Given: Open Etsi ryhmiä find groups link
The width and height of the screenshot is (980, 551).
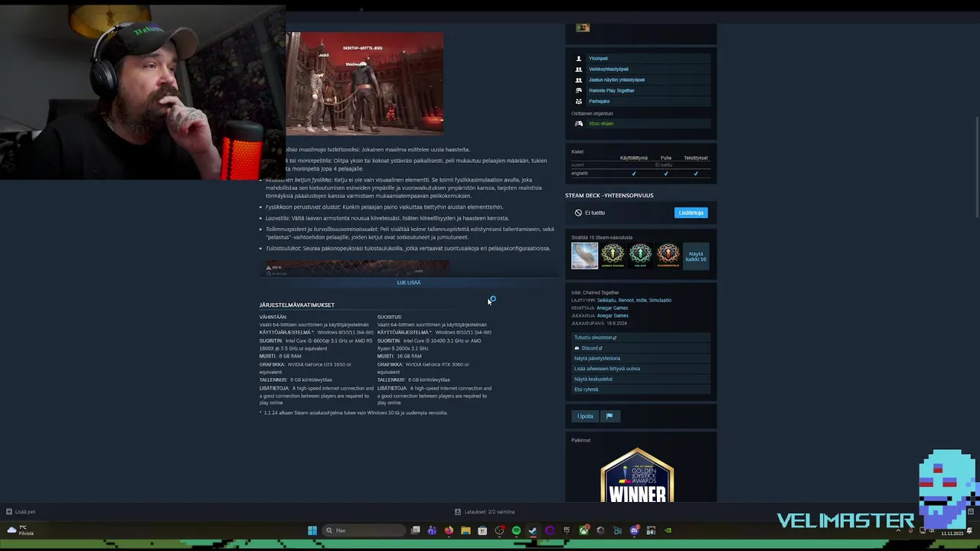Looking at the screenshot, I should pyautogui.click(x=640, y=390).
